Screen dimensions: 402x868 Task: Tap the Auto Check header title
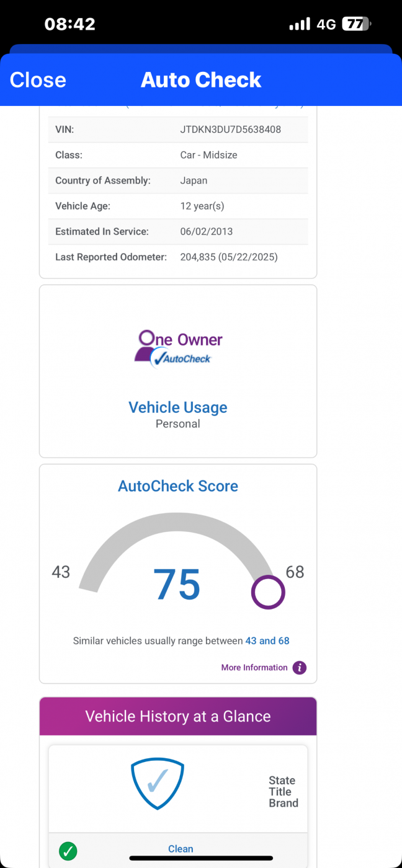201,79
